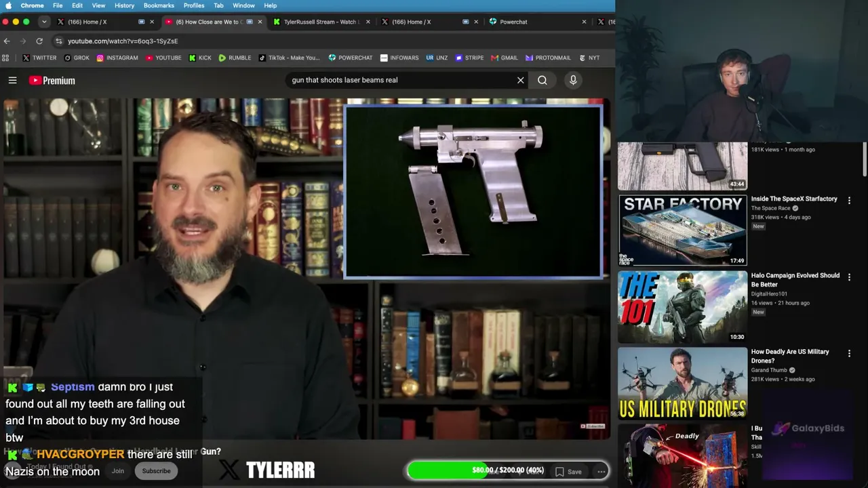This screenshot has height=488, width=868.
Task: Open options for US Military Drones video
Action: [849, 354]
